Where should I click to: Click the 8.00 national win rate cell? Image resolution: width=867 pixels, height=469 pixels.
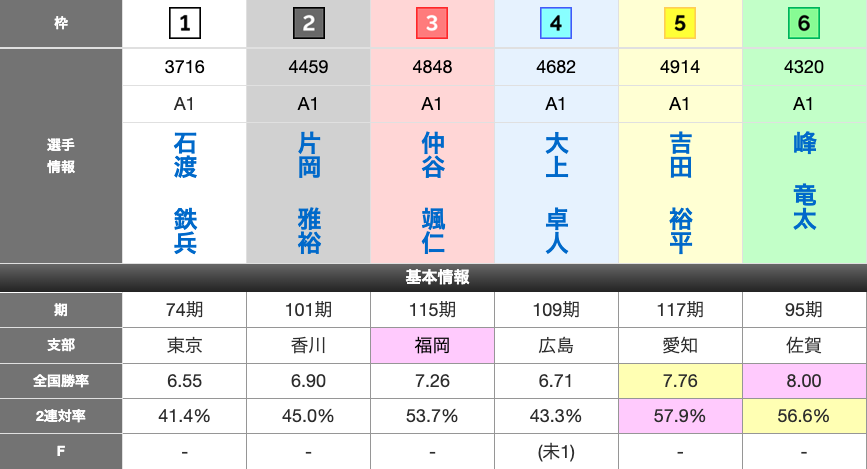click(804, 381)
